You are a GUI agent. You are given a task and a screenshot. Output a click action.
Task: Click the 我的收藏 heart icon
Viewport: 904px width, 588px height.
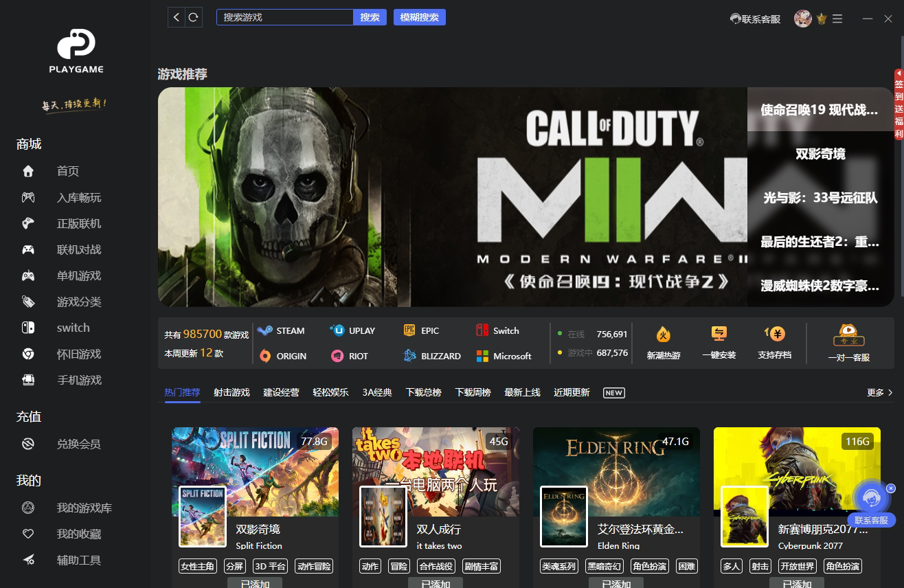[x=28, y=534]
